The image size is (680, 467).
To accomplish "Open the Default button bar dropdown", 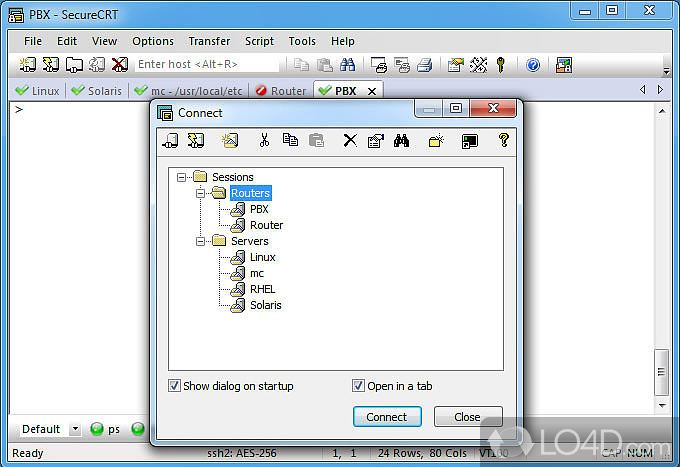I will coord(75,429).
